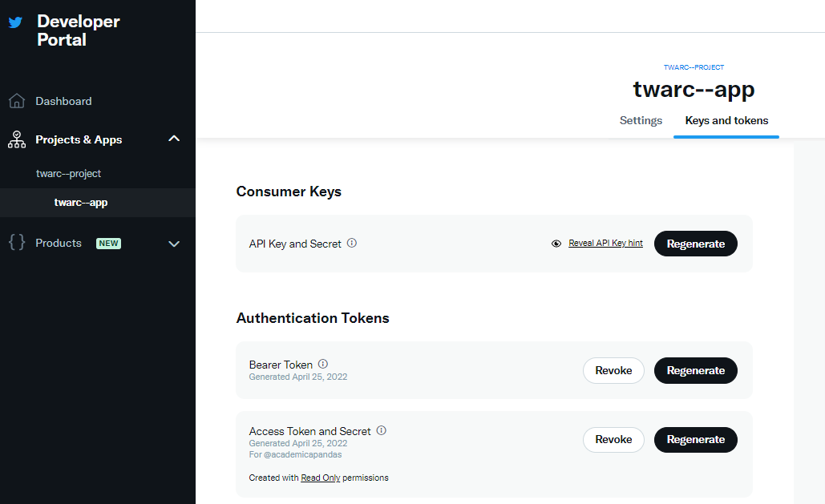The image size is (825, 504).
Task: Click info icon beside API Key and Secret
Action: (352, 243)
